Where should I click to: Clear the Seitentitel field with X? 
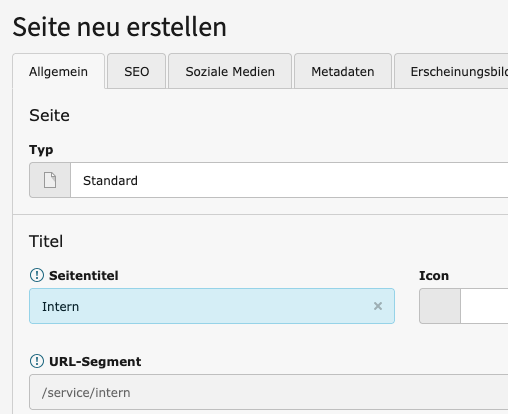378,306
